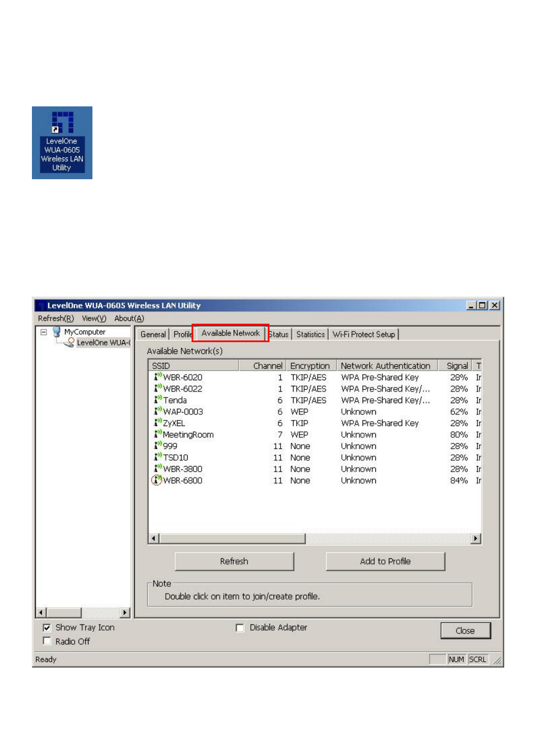Click the Close button at bottom right

coord(465,631)
